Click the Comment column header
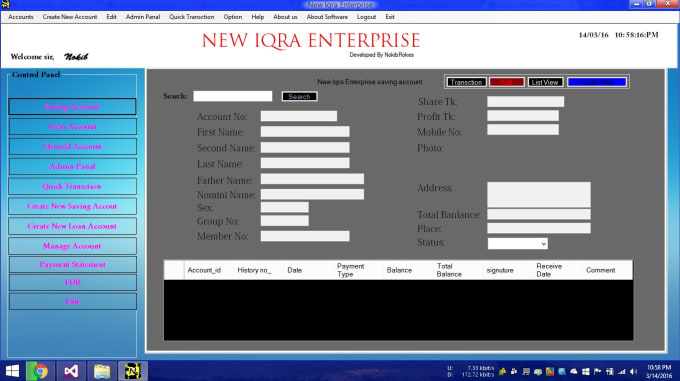The image size is (680, 381). pyautogui.click(x=608, y=270)
